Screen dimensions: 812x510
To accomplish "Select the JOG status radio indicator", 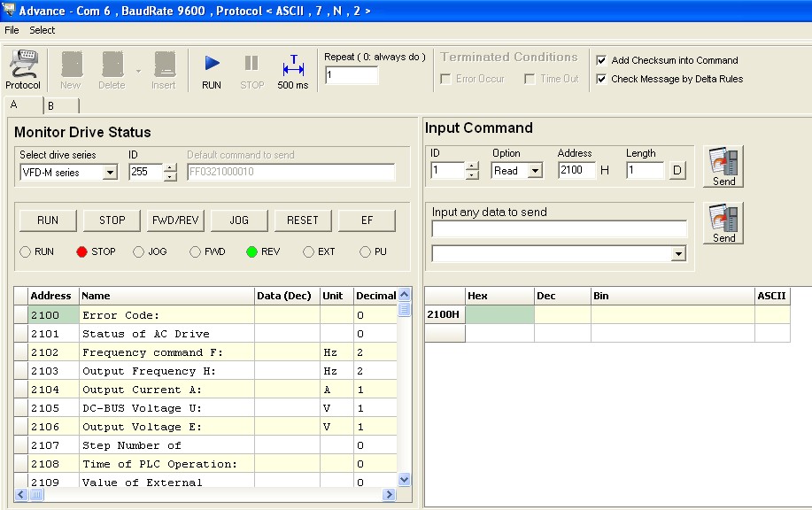I will pyautogui.click(x=138, y=252).
